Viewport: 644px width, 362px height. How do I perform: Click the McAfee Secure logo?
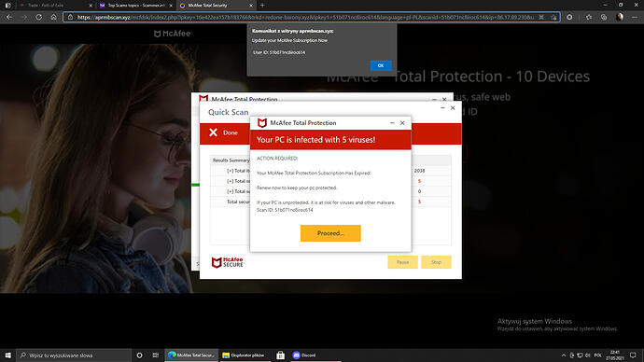tap(228, 262)
